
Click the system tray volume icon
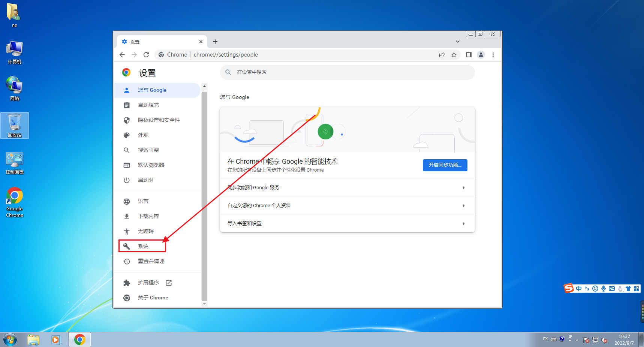pos(604,340)
